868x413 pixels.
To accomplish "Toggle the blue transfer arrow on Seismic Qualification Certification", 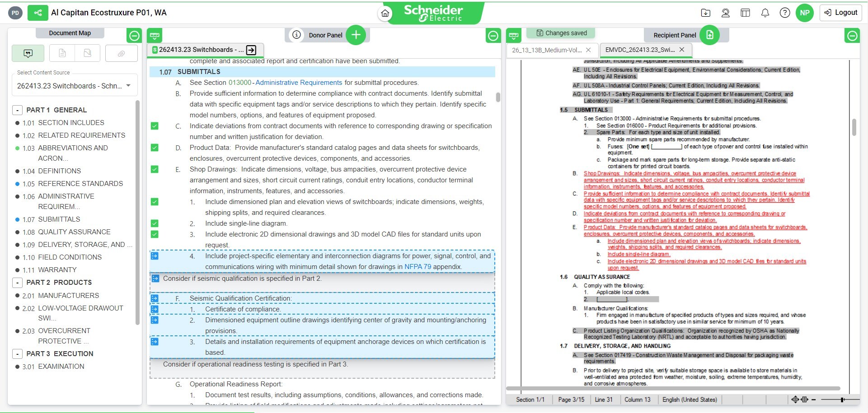I will tap(155, 298).
